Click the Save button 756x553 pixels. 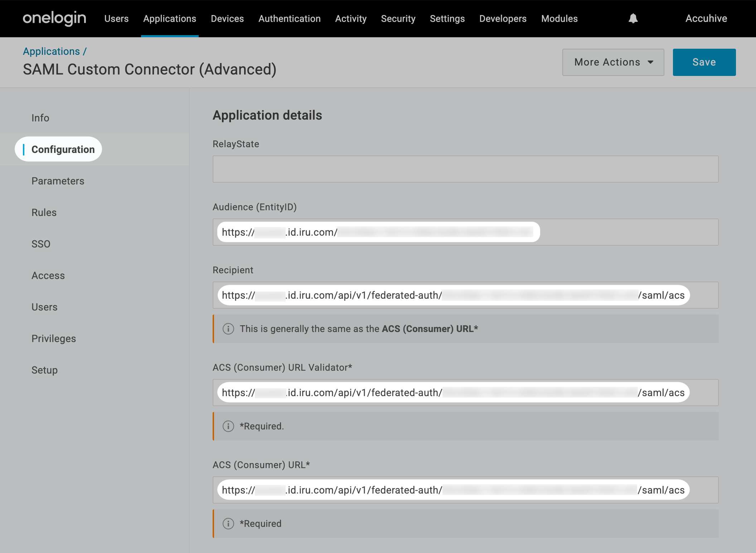(x=704, y=62)
